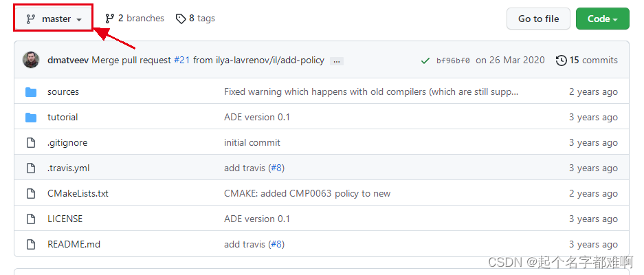Open the master branch dropdown

point(54,19)
